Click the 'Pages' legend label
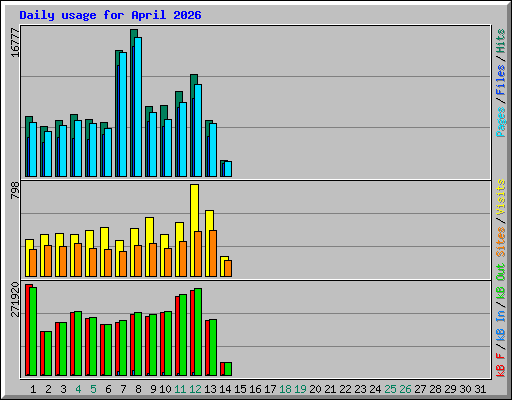This screenshot has height=400, width=512. coord(500,122)
